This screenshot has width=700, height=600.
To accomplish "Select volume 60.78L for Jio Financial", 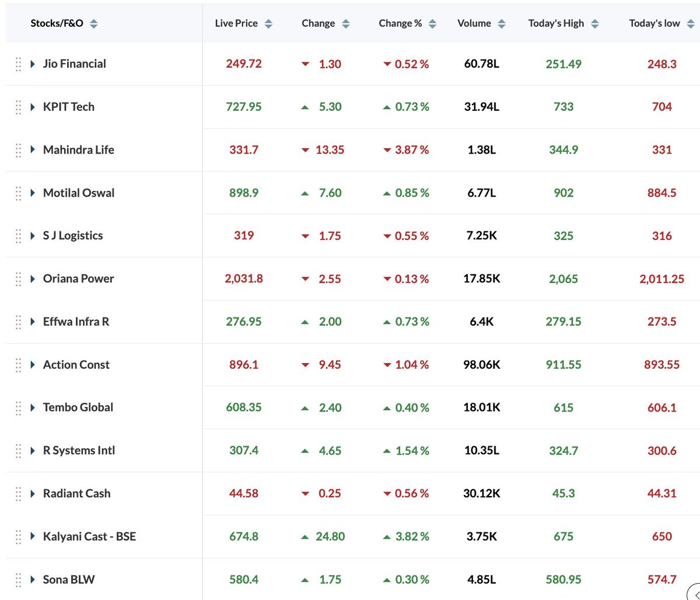I will [482, 64].
